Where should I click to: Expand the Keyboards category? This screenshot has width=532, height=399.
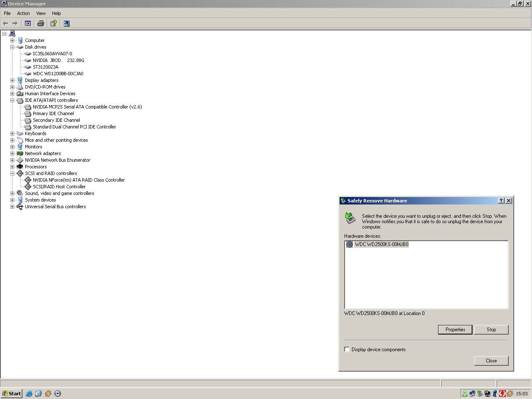(x=12, y=133)
